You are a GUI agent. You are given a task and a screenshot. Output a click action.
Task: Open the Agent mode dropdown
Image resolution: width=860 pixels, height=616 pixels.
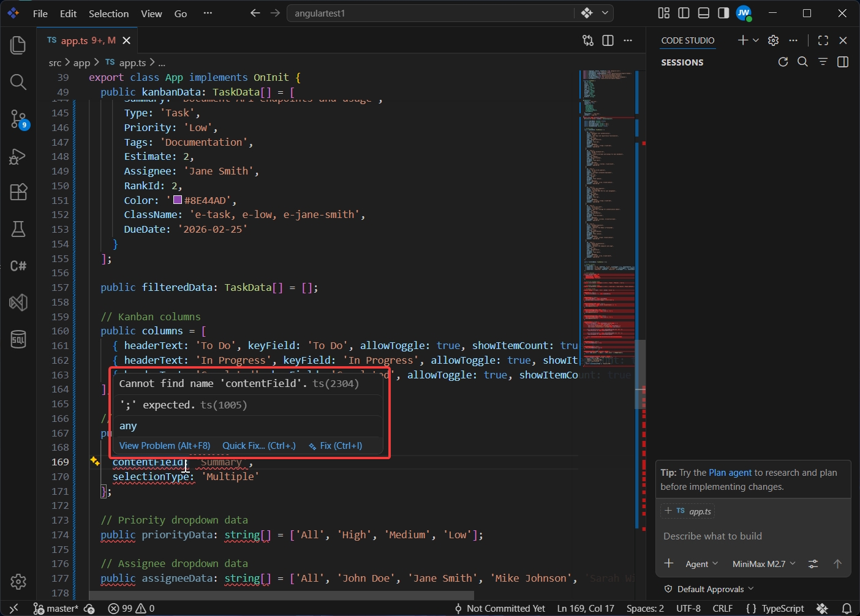tap(701, 564)
